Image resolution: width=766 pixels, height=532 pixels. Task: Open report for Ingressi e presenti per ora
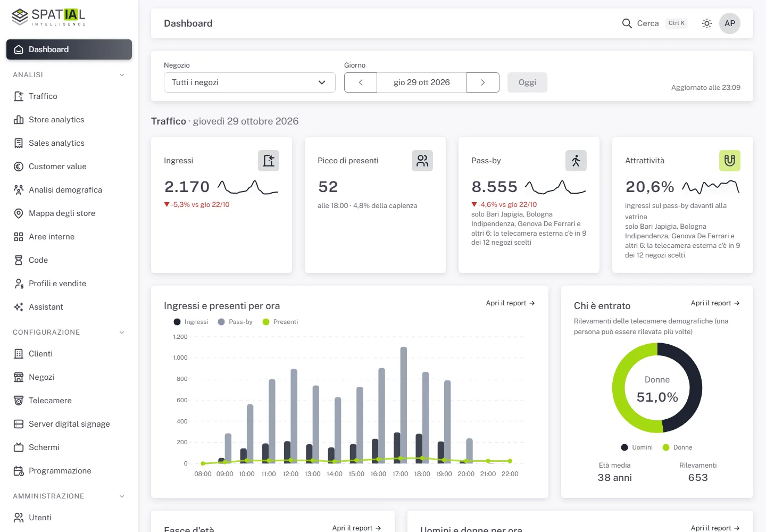click(x=510, y=303)
